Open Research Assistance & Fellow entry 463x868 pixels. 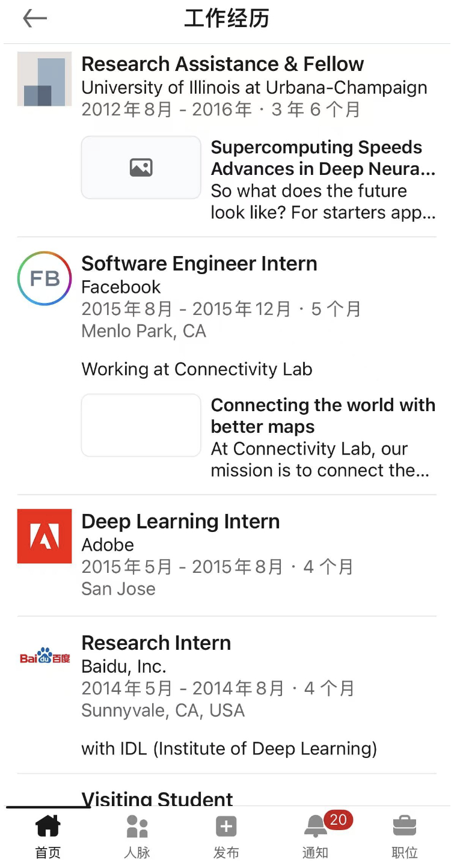point(222,64)
